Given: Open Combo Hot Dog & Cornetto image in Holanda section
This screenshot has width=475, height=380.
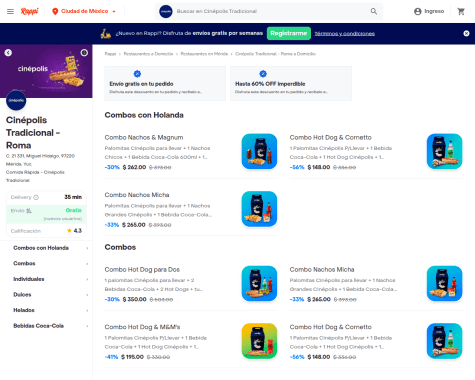Looking at the screenshot, I should [x=445, y=151].
